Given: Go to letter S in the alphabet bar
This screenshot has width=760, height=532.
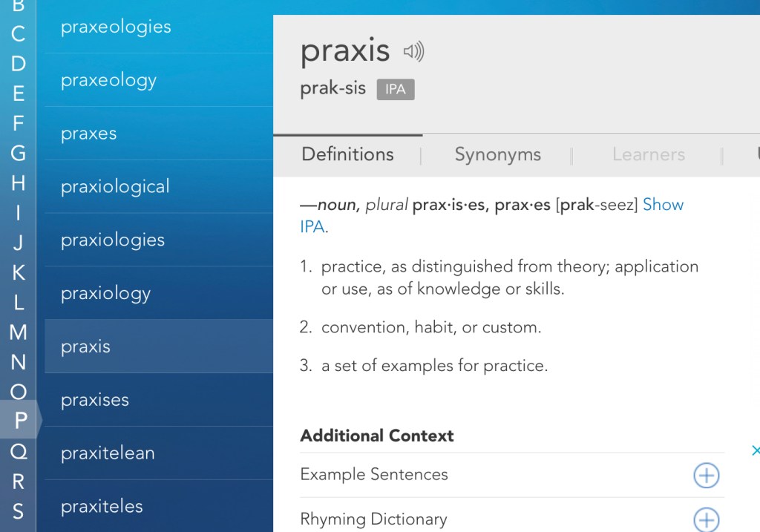Looking at the screenshot, I should tap(19, 510).
